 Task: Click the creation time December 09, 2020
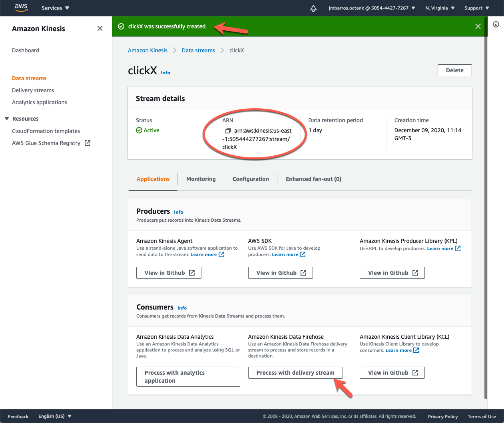click(428, 134)
